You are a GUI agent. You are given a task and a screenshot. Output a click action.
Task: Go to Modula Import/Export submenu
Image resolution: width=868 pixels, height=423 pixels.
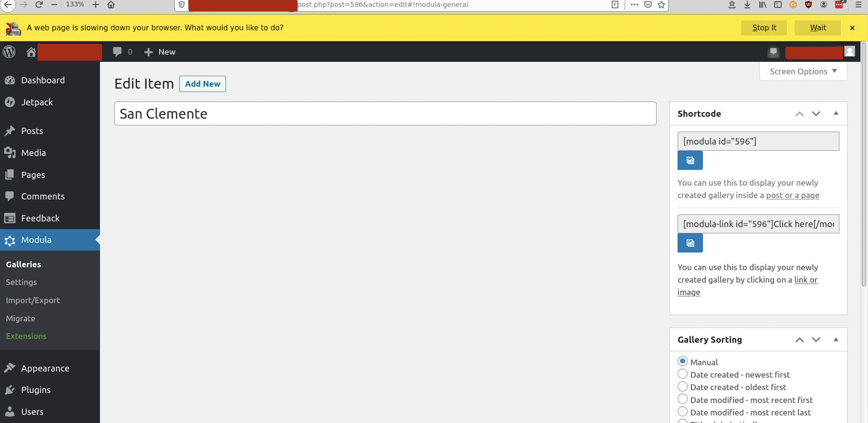[33, 300]
